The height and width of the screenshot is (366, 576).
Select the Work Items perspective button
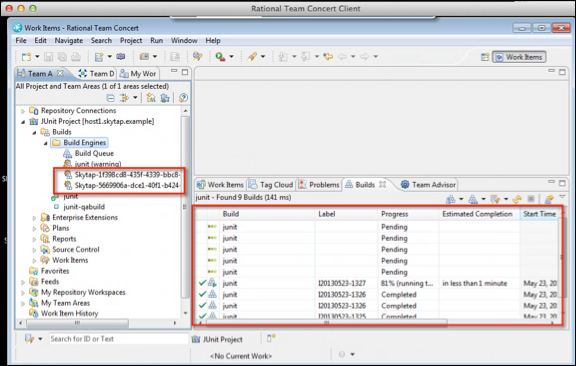pyautogui.click(x=519, y=57)
